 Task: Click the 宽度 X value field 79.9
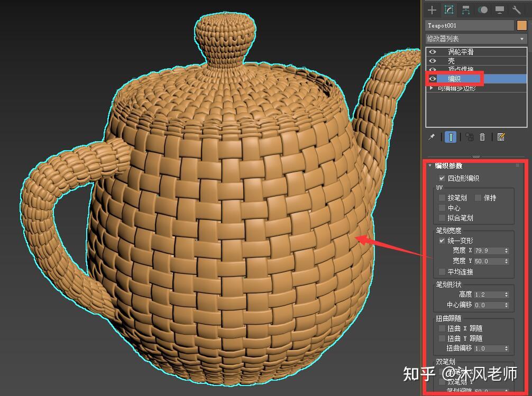tap(489, 251)
